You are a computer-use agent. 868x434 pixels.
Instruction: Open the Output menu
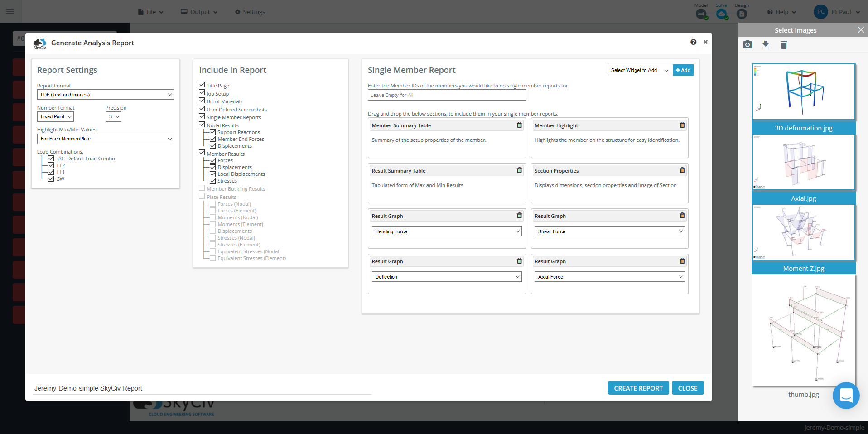198,12
